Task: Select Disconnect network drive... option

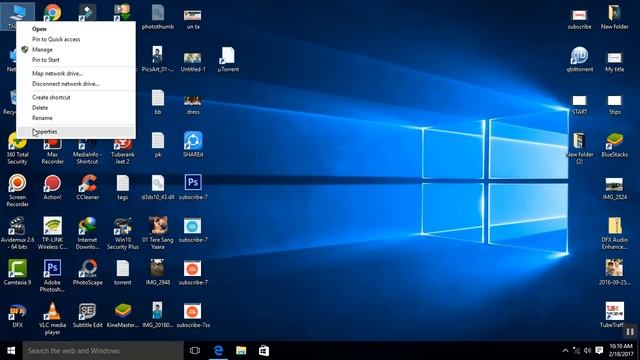Action: pyautogui.click(x=76, y=84)
